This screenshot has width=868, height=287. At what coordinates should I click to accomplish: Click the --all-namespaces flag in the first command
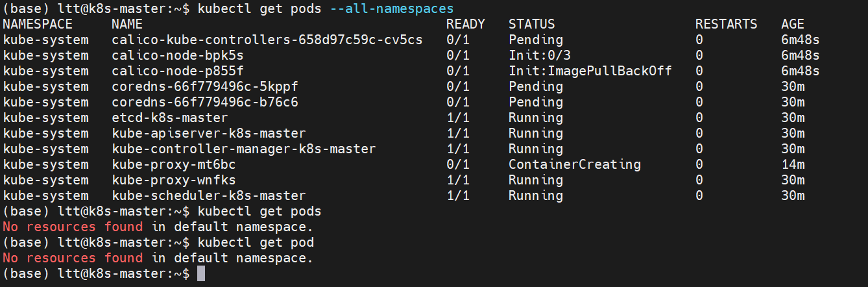coord(391,8)
